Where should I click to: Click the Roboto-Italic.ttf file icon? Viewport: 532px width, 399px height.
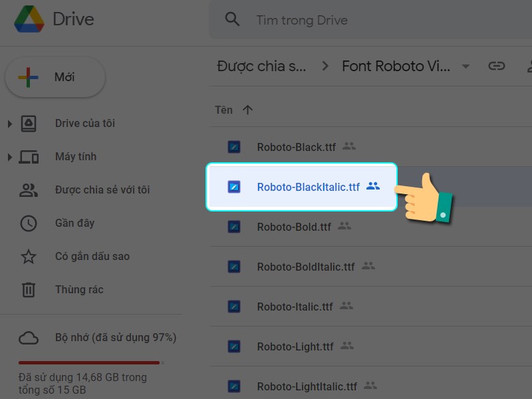pyautogui.click(x=234, y=307)
